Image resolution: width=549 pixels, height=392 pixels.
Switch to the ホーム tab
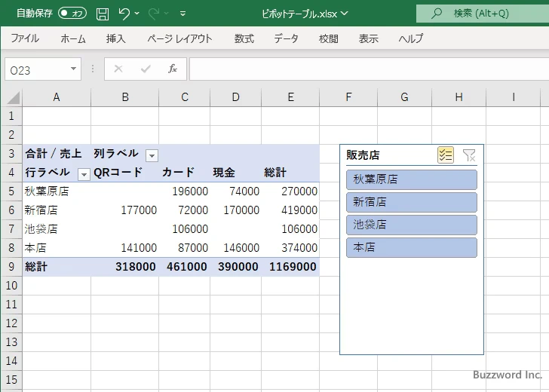click(x=73, y=38)
